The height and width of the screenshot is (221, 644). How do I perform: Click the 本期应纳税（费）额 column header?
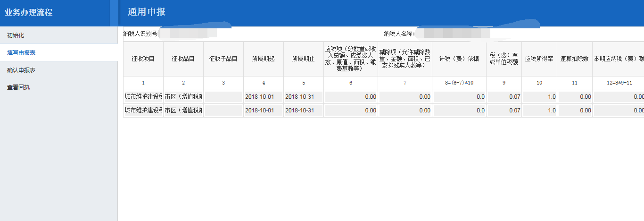(619, 59)
